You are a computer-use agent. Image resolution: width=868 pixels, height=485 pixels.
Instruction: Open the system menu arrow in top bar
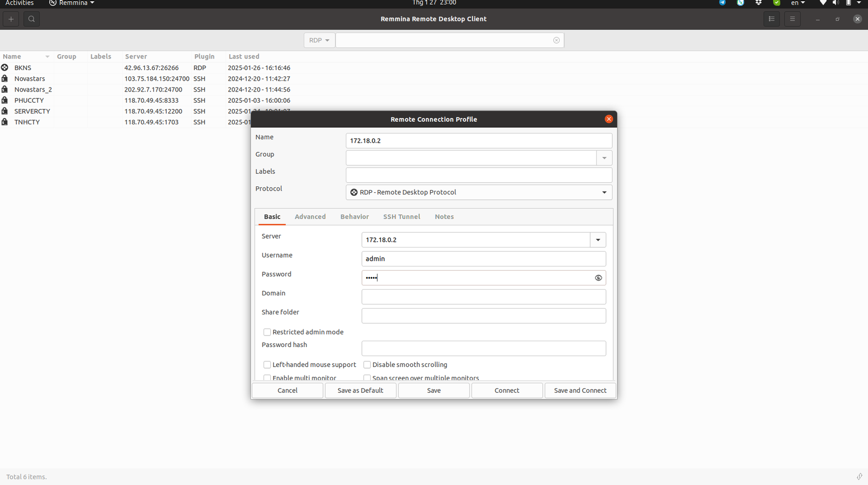pyautogui.click(x=859, y=3)
